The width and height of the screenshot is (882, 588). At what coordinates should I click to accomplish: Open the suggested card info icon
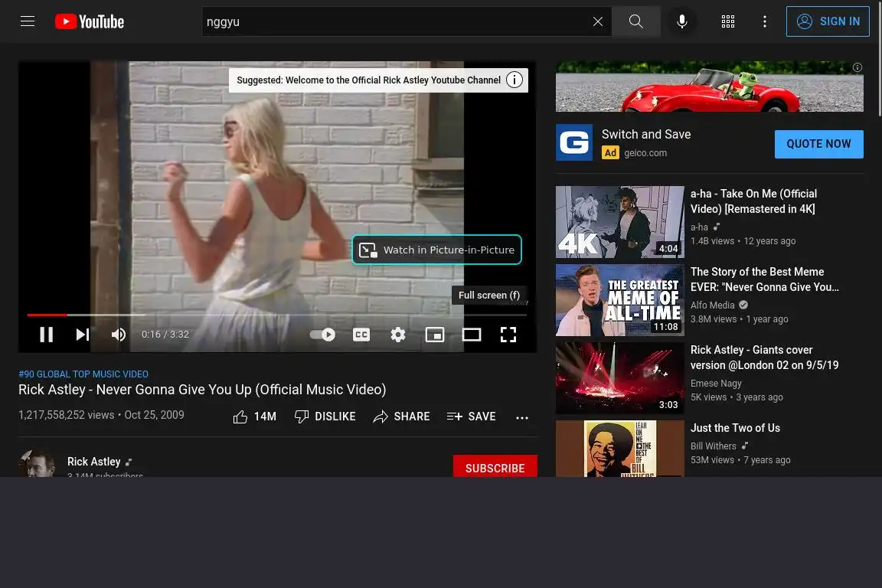[514, 80]
